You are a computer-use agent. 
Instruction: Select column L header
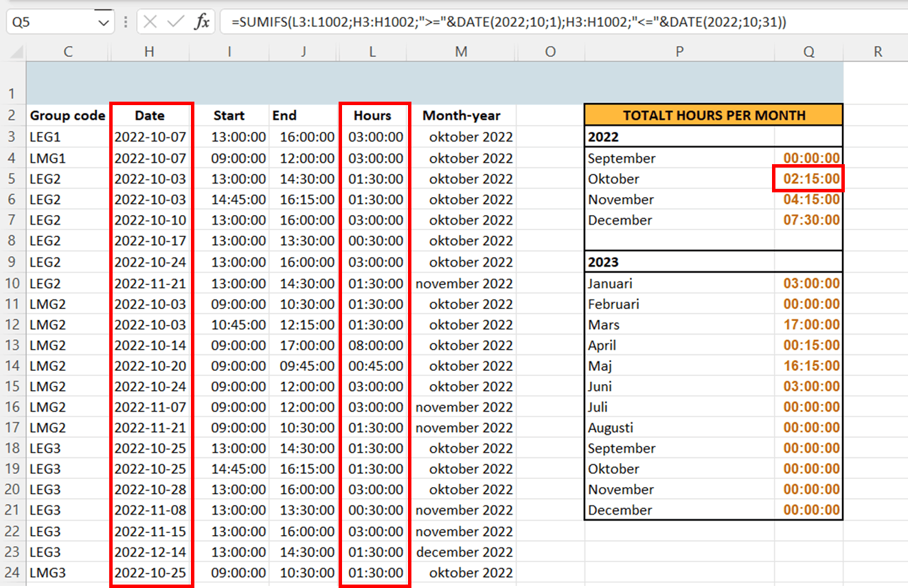coord(373,52)
